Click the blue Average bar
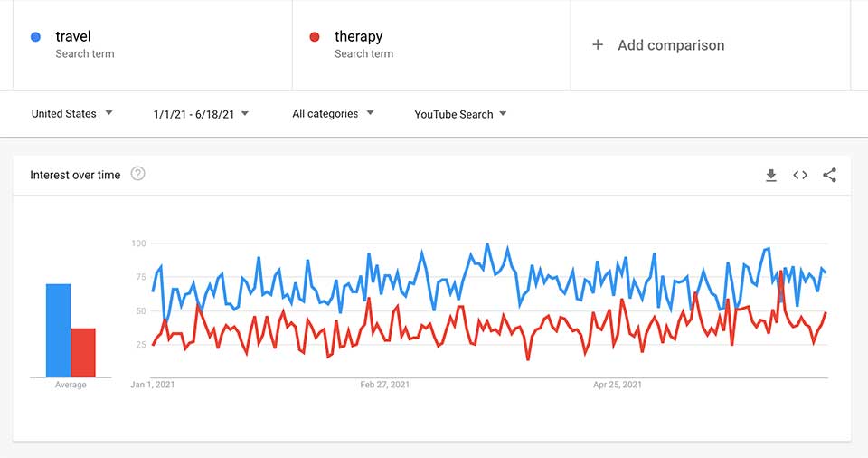 pyautogui.click(x=58, y=330)
